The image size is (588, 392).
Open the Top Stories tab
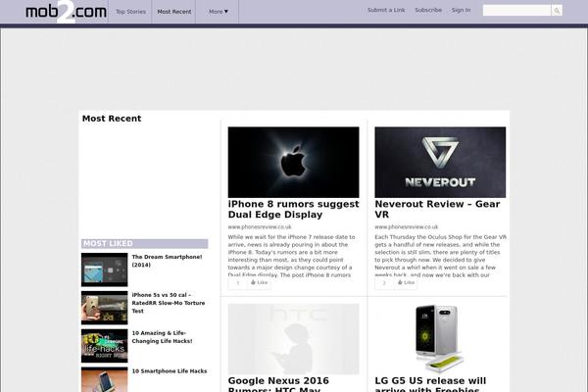pos(130,12)
